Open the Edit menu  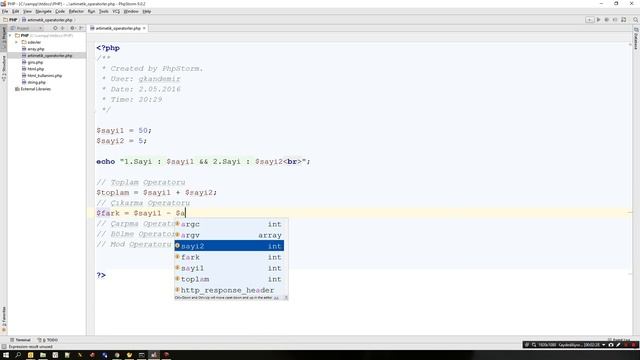pyautogui.click(x=16, y=11)
